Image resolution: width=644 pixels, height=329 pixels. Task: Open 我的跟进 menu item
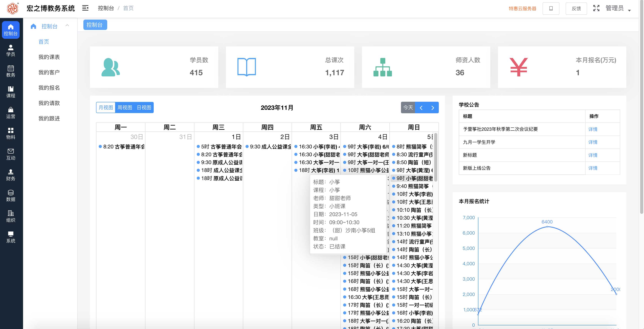(49, 118)
